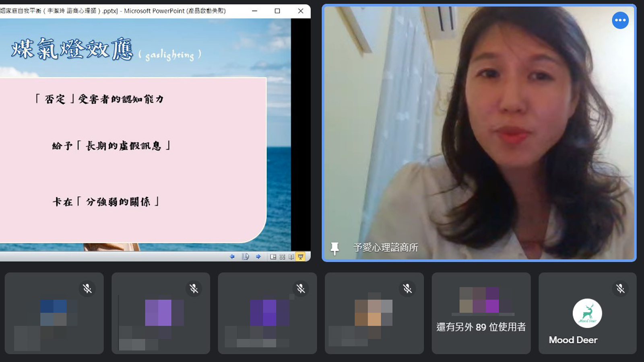Click the muted mic icon on Mood Deer tile
Screen dimensions: 644x362
point(620,288)
